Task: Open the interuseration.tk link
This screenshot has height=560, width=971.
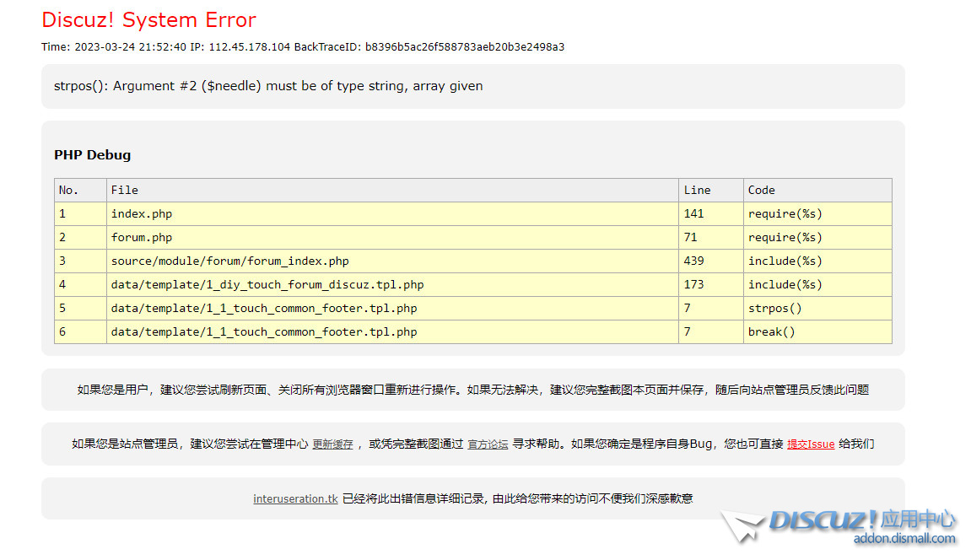Action: pyautogui.click(x=295, y=498)
